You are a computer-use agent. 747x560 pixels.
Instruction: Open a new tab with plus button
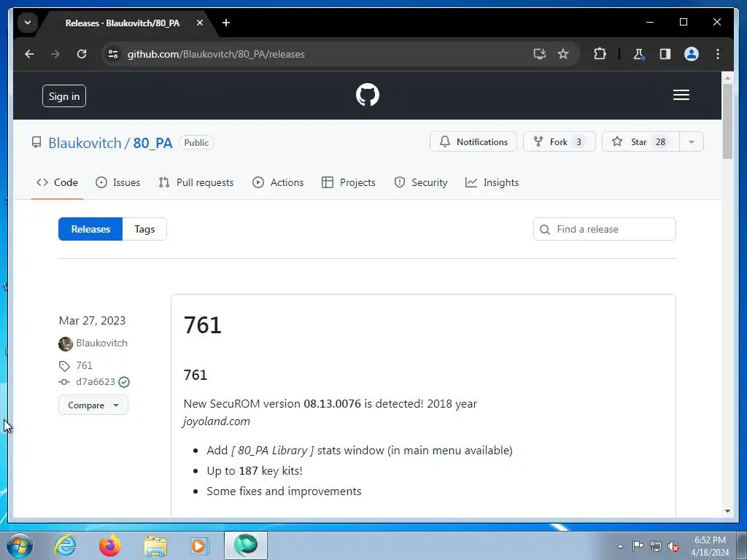click(226, 23)
